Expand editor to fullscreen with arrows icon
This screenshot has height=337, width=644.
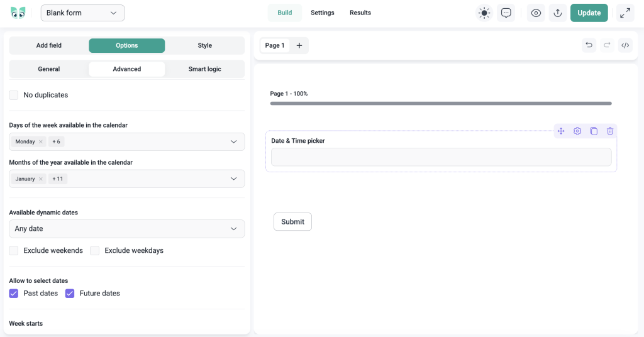tap(625, 13)
